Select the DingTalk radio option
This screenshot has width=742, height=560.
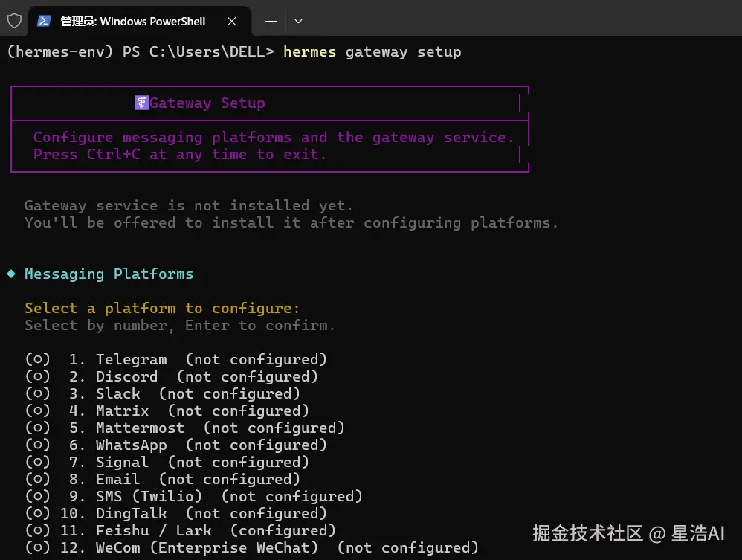[38, 514]
